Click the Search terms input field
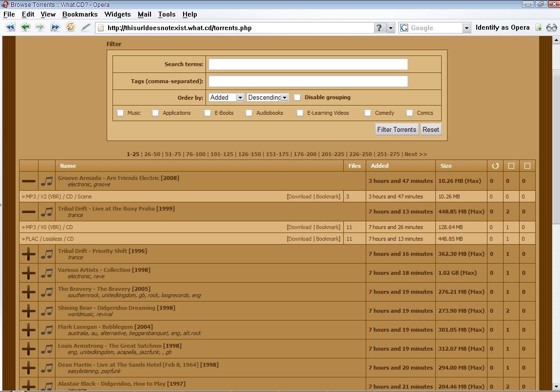 [x=308, y=64]
